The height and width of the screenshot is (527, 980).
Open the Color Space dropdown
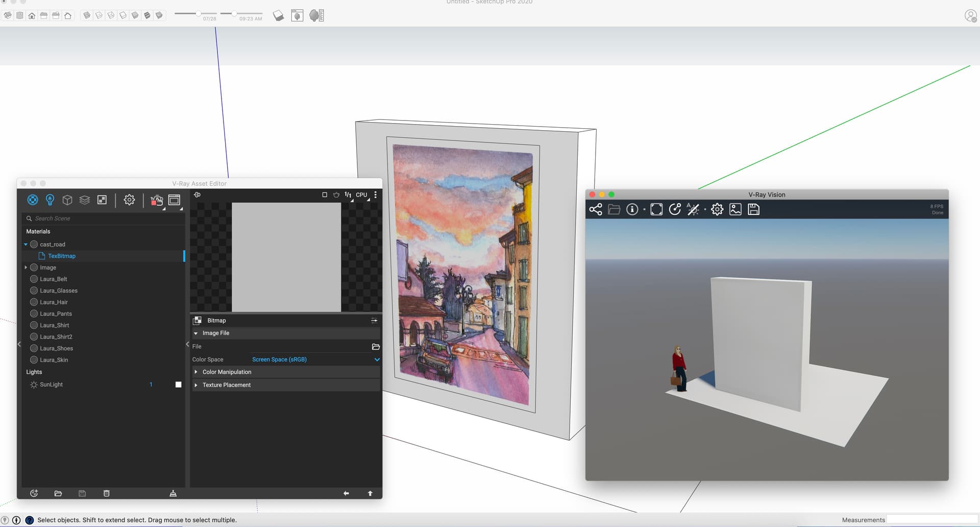coord(315,360)
